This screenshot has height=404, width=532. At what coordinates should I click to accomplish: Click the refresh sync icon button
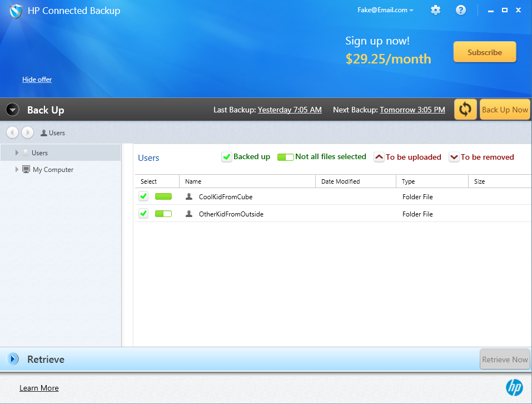click(x=465, y=109)
